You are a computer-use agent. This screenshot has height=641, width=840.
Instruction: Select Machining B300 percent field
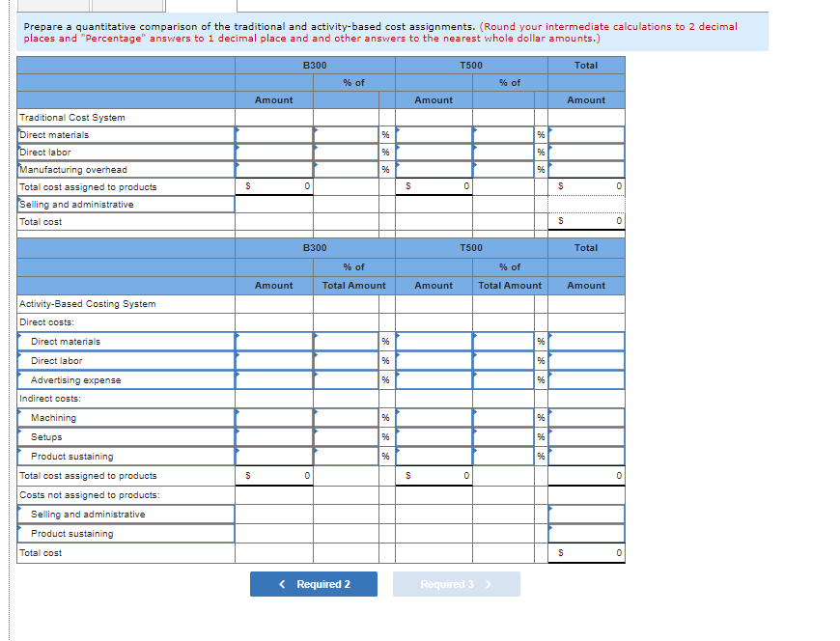tap(346, 418)
